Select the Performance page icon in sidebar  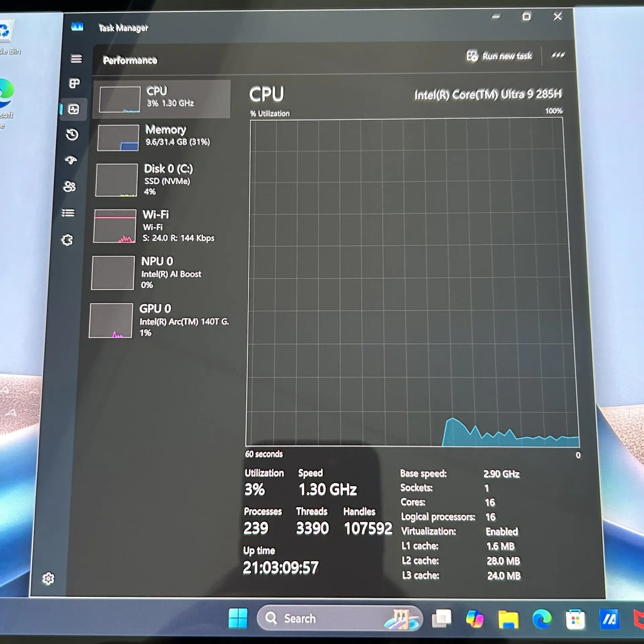coord(73,109)
